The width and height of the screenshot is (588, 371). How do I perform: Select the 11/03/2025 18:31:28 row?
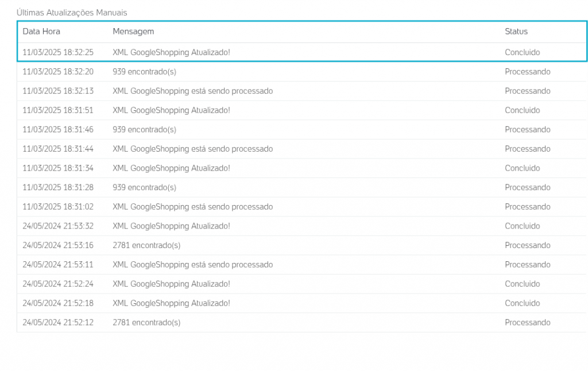click(x=302, y=188)
